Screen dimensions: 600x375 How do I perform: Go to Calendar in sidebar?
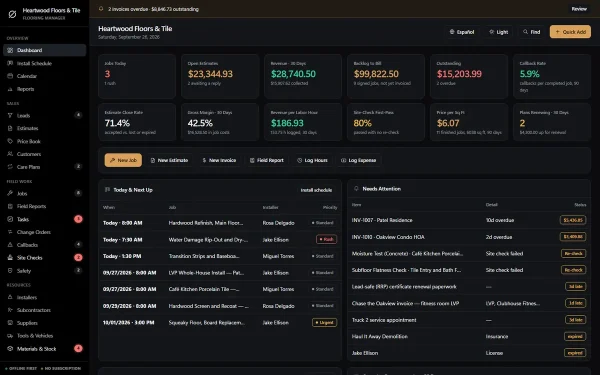[x=44, y=76]
